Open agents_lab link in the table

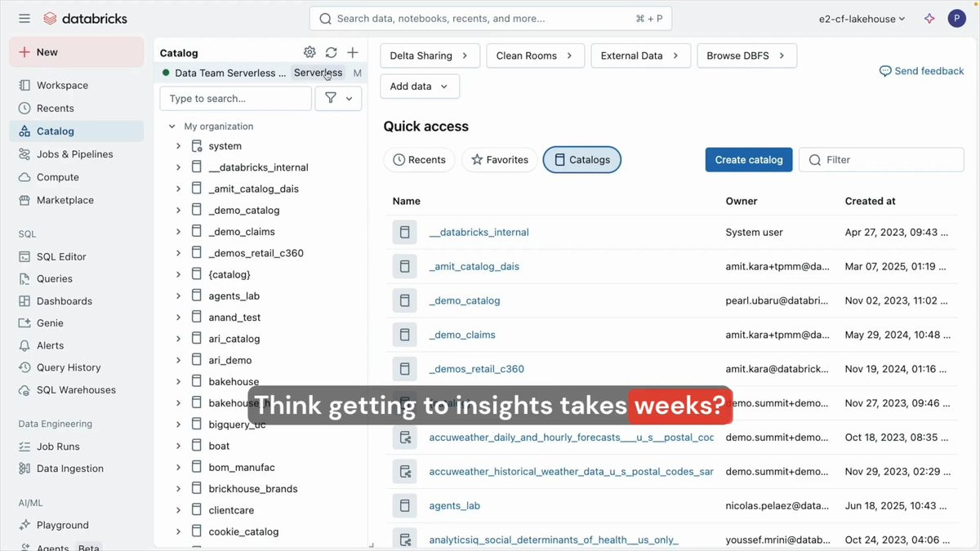coord(454,505)
